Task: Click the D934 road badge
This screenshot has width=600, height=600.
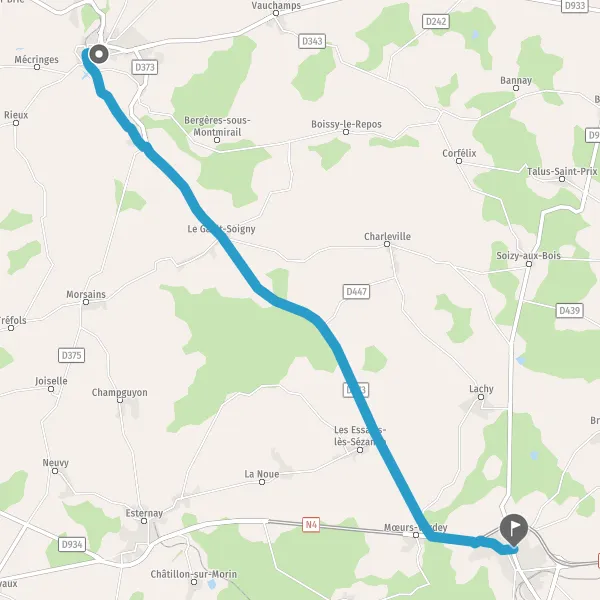Action: 72,544
